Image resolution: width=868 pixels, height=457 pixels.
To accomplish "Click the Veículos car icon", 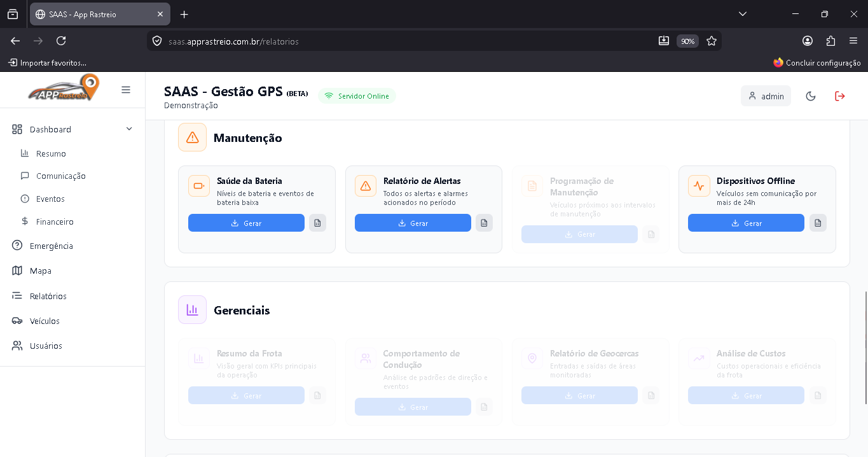I will pyautogui.click(x=17, y=321).
